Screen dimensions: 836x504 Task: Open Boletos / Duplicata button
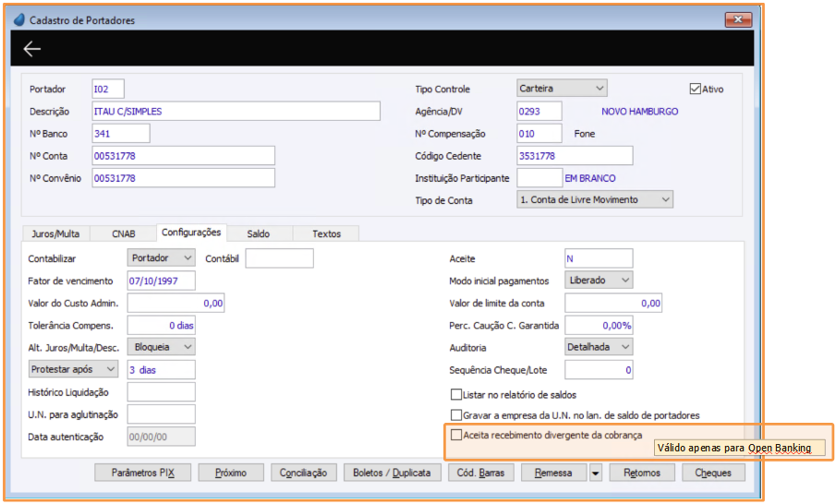(392, 473)
